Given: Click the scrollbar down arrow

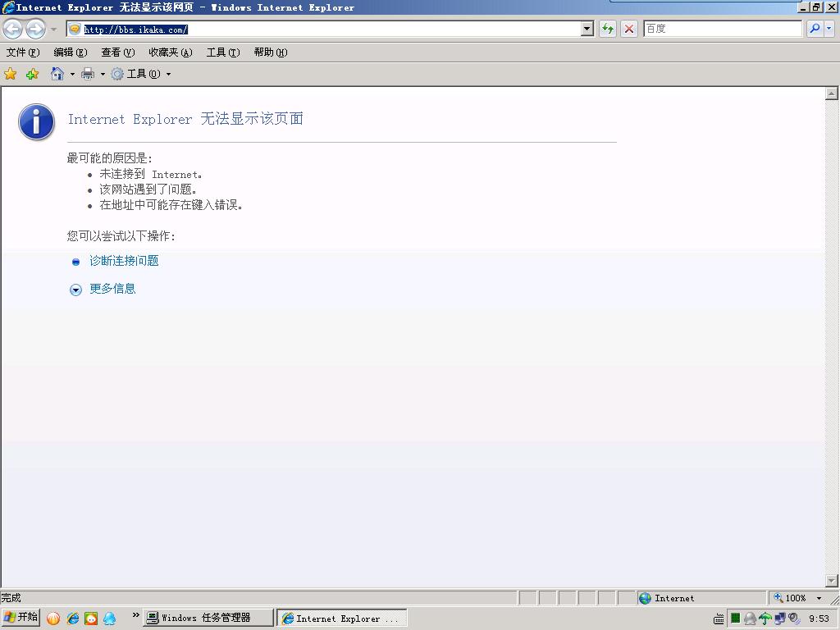Looking at the screenshot, I should (832, 580).
